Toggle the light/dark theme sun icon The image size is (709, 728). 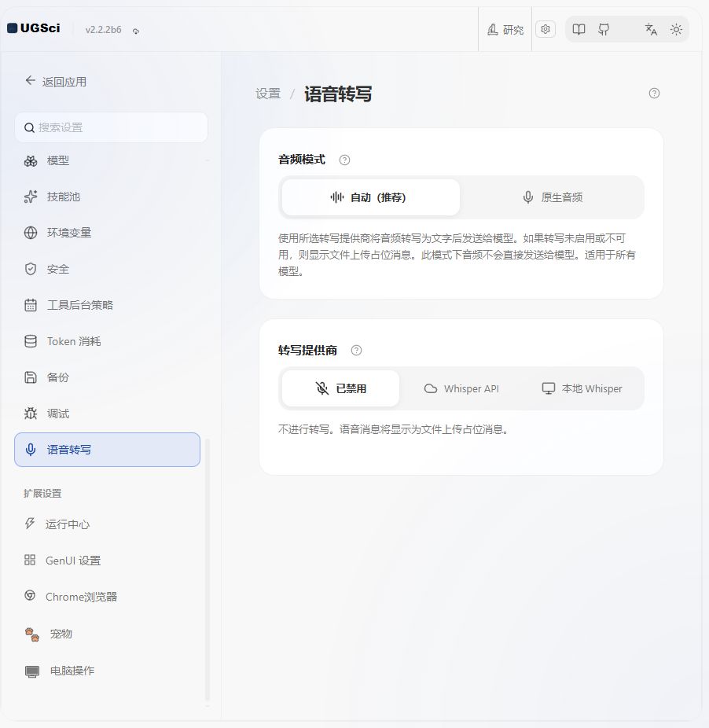coord(676,30)
